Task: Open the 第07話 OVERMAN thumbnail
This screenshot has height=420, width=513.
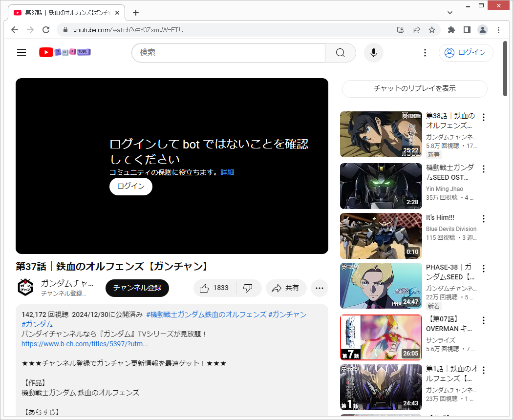Action: pyautogui.click(x=381, y=337)
